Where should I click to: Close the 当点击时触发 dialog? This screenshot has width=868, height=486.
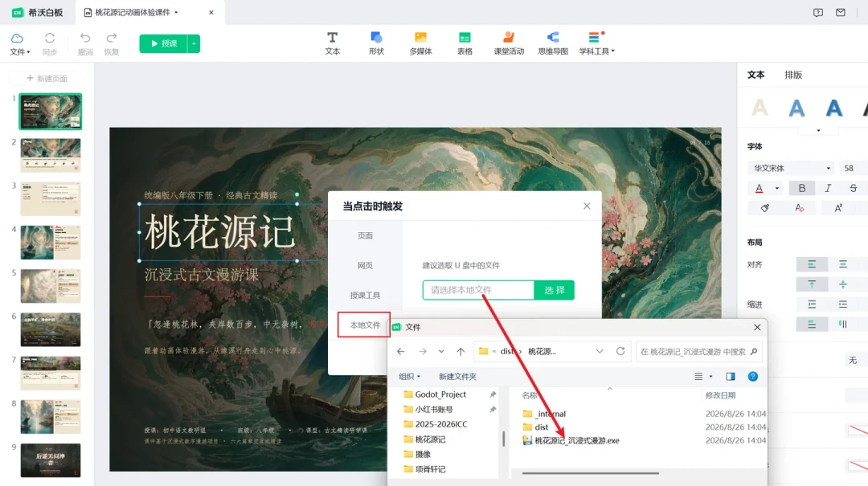[x=587, y=206]
